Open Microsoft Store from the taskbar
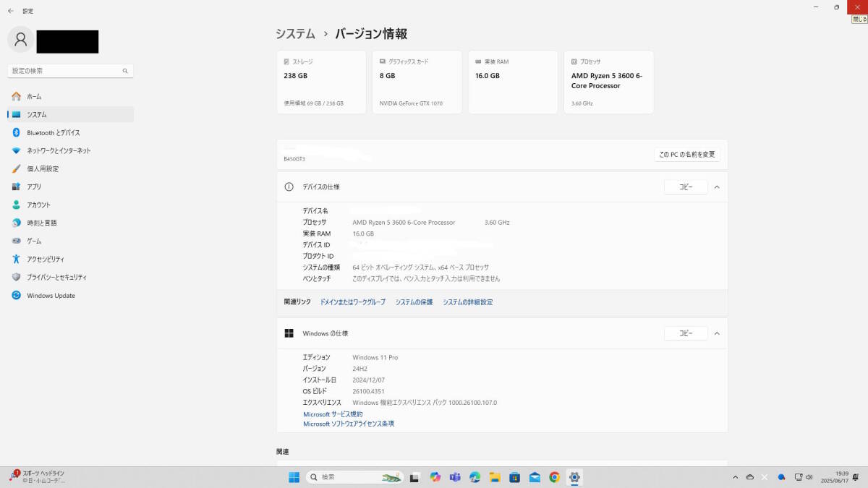 point(515,477)
